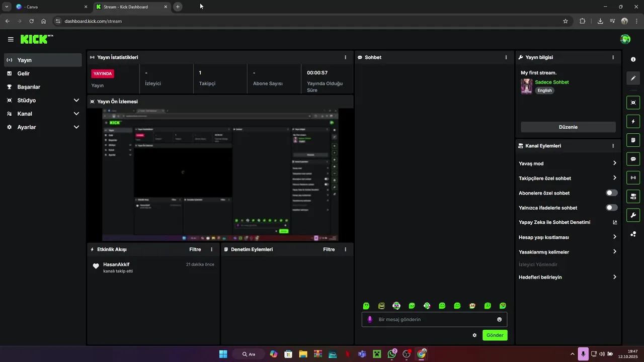Viewport: 644px width, 362px height.
Task: Open Yavaş mod settings arrow
Action: click(x=615, y=163)
